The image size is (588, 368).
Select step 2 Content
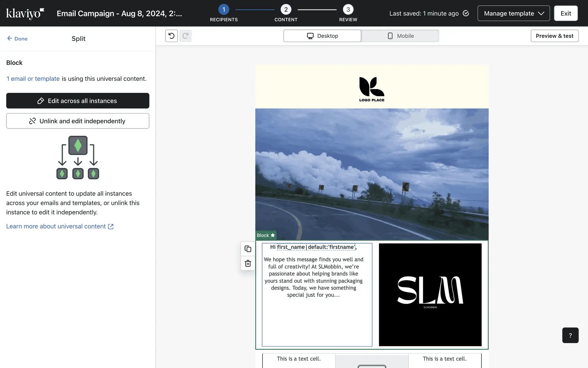click(x=286, y=10)
